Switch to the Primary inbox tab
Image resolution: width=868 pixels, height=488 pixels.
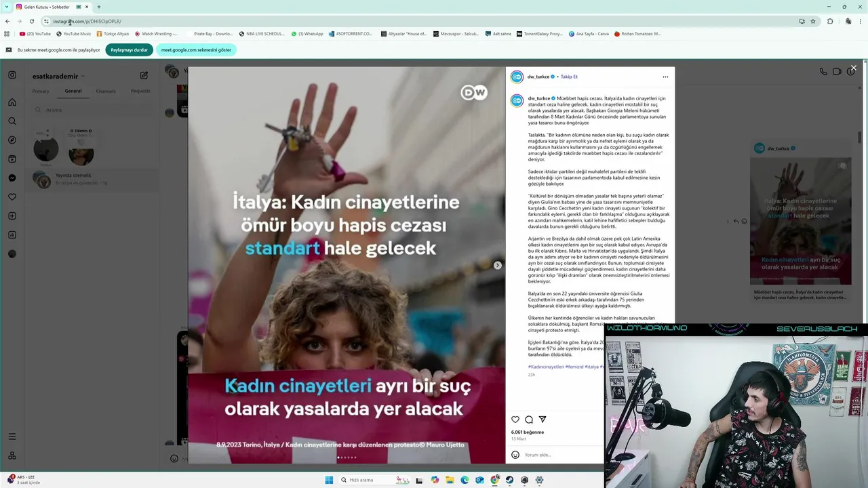pos(41,91)
